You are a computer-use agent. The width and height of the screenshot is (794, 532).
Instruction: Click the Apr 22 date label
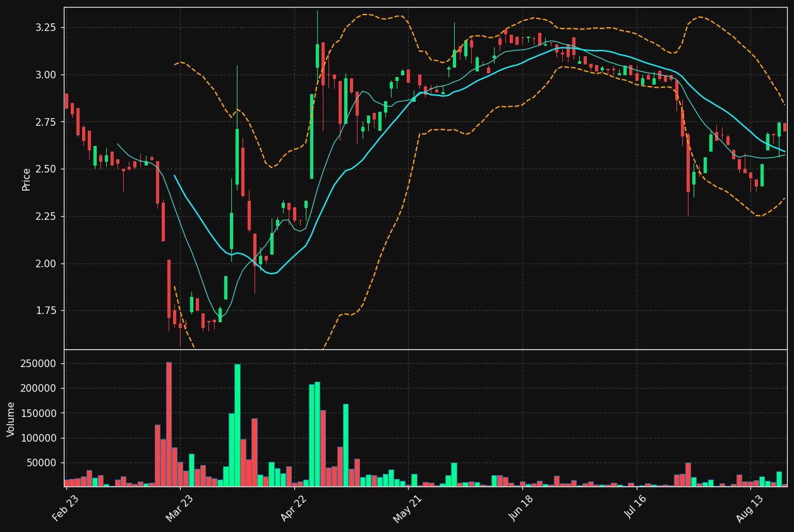pyautogui.click(x=294, y=508)
